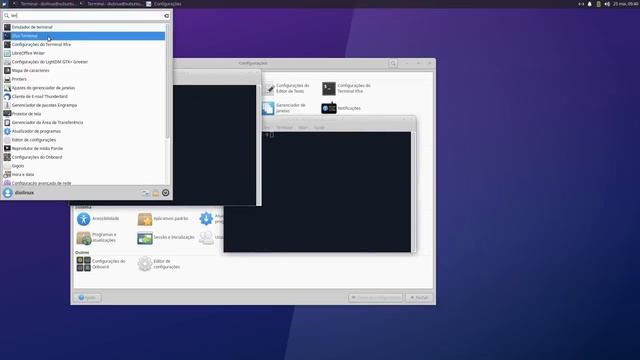Image resolution: width=640 pixels, height=360 pixels.
Task: Open Editor de configurações in the Whisker menu
Action: [84, 140]
